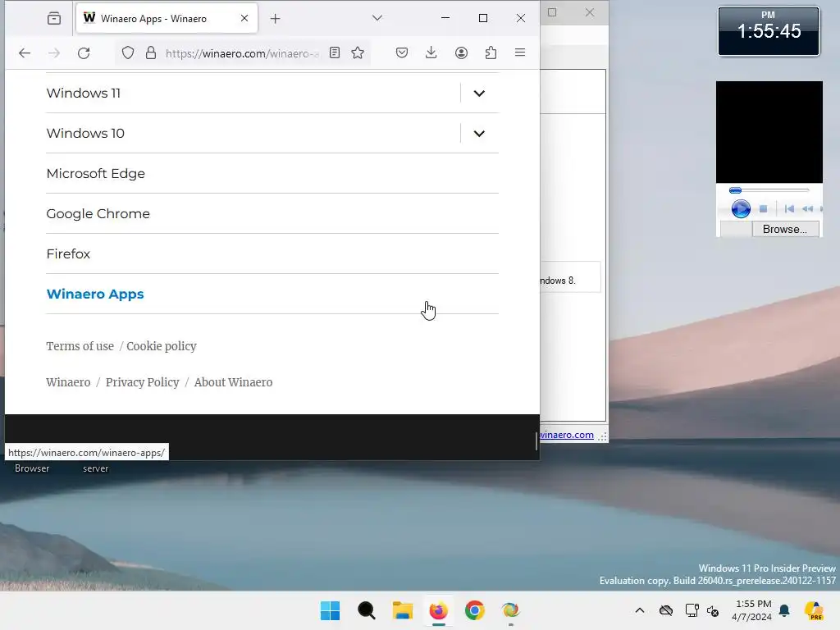840x630 pixels.
Task: Expand the Windows 10 submenu
Action: (479, 134)
